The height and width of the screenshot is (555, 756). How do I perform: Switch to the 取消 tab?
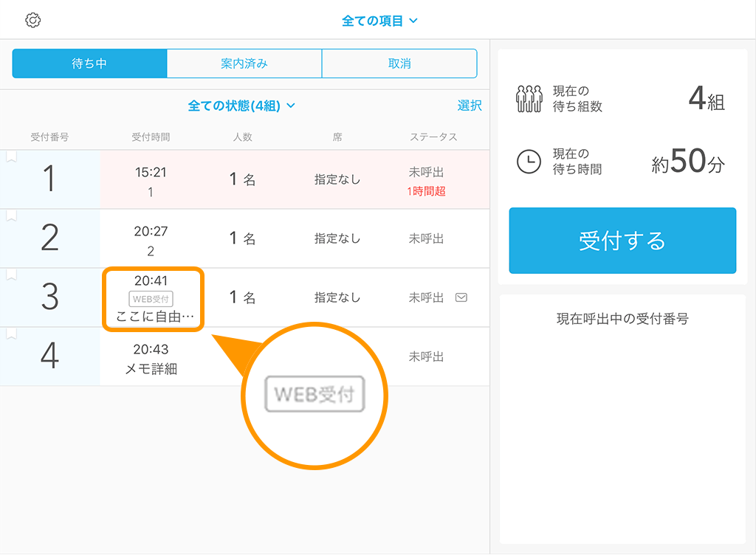tap(399, 63)
